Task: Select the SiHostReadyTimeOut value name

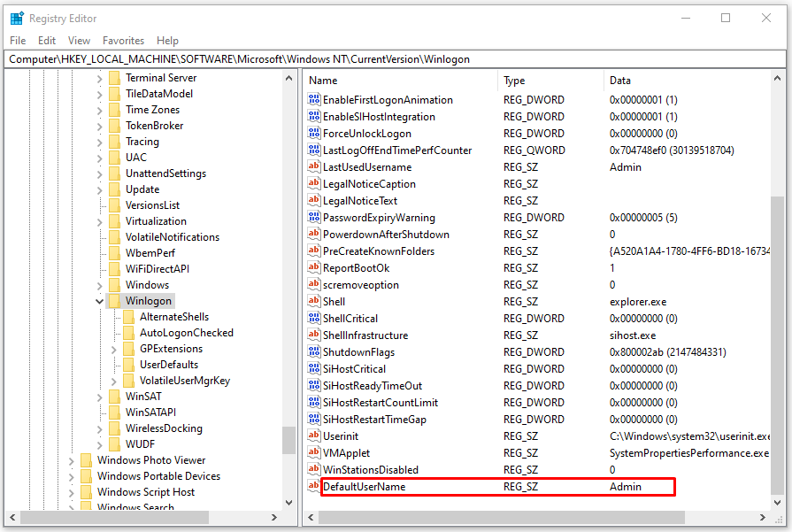Action: tap(373, 385)
